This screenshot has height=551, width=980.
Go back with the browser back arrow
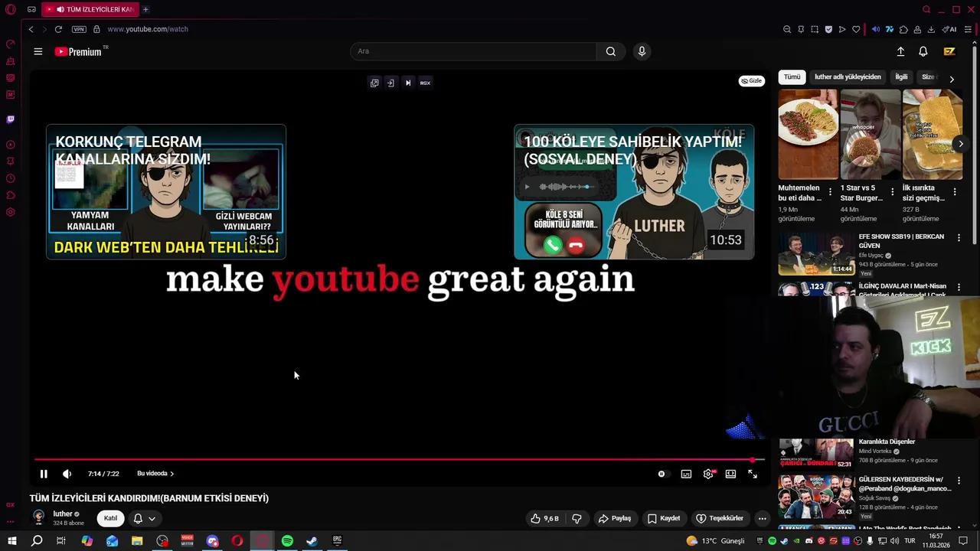(31, 29)
